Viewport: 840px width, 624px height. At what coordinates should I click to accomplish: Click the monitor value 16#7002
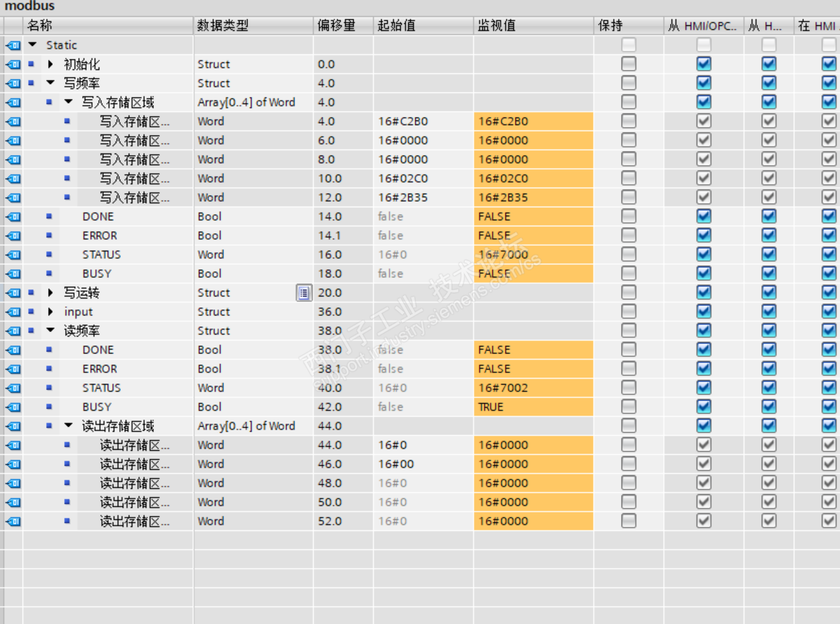click(534, 387)
